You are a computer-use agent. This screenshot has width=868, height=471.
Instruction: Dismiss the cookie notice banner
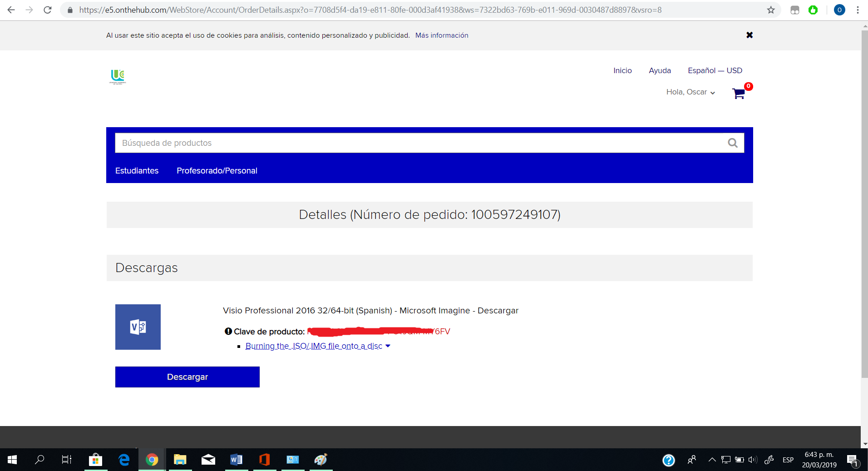[750, 35]
